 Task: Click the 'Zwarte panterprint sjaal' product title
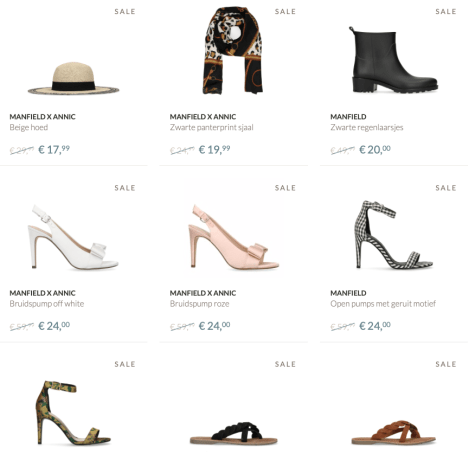212,127
